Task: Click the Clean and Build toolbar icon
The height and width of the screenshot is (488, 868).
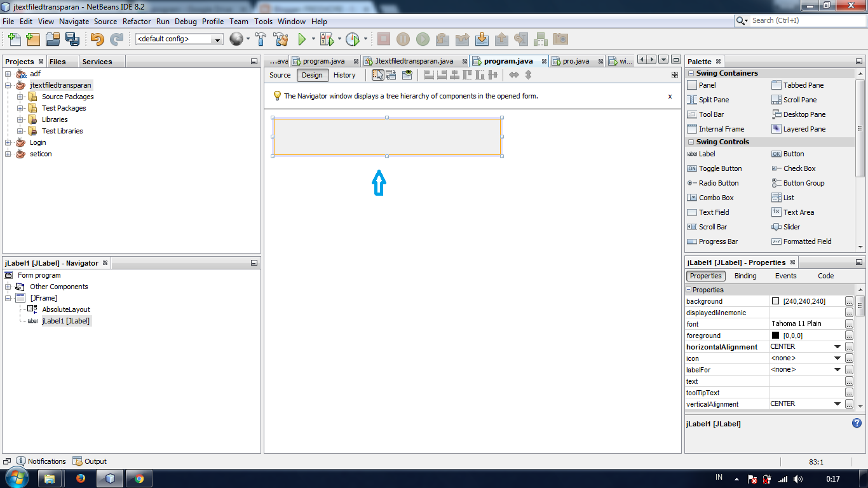Action: 280,39
